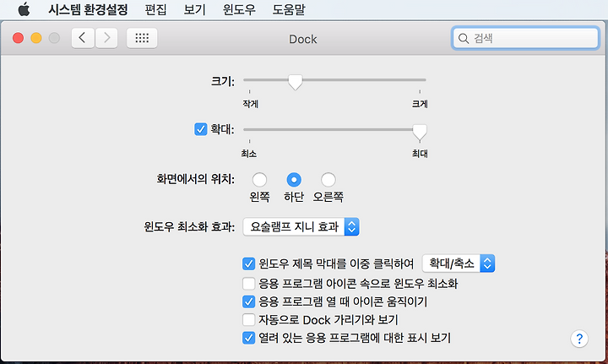Click the 검색 search field
This screenshot has width=608, height=364.
525,38
